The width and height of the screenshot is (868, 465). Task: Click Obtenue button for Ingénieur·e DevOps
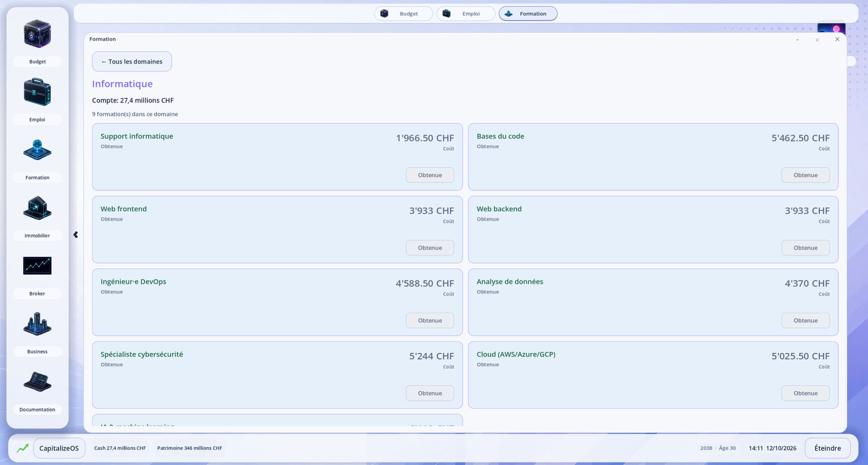[x=430, y=321]
